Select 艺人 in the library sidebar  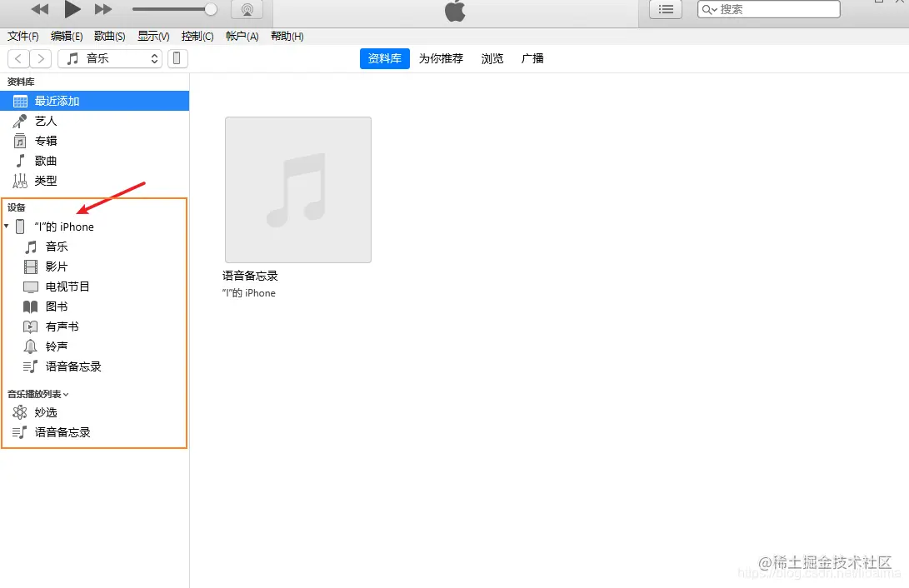pos(94,121)
